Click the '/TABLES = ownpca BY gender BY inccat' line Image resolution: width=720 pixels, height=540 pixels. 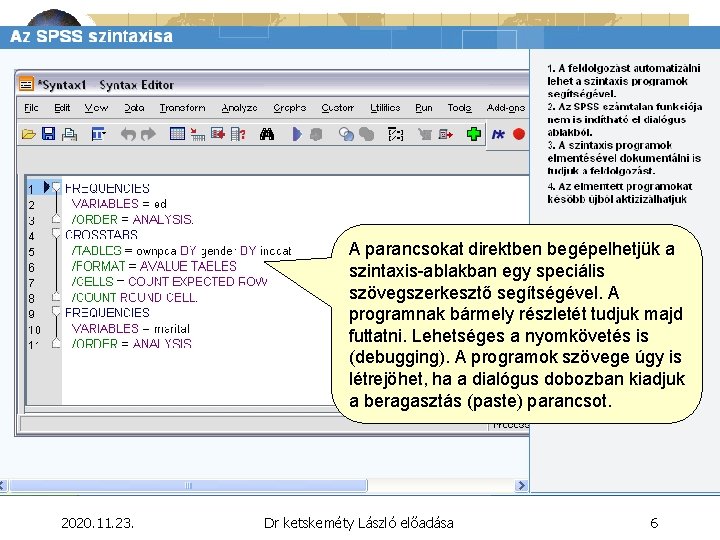point(181,250)
